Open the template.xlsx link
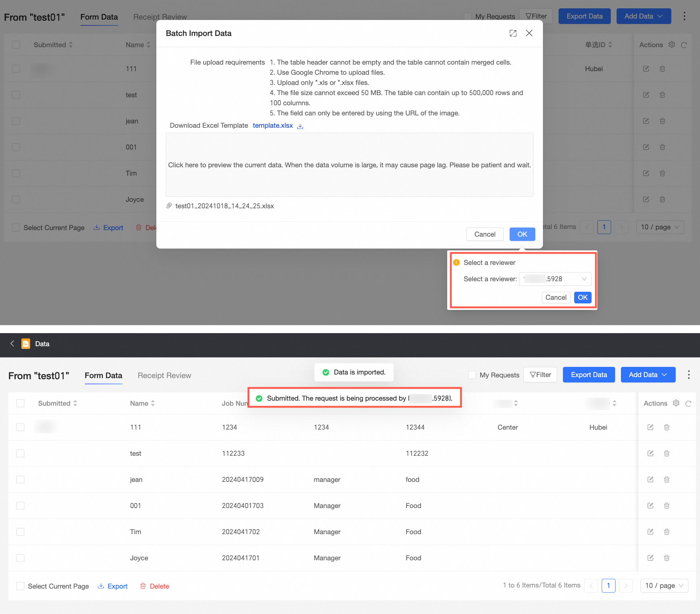The width and height of the screenshot is (700, 614). coord(272,126)
